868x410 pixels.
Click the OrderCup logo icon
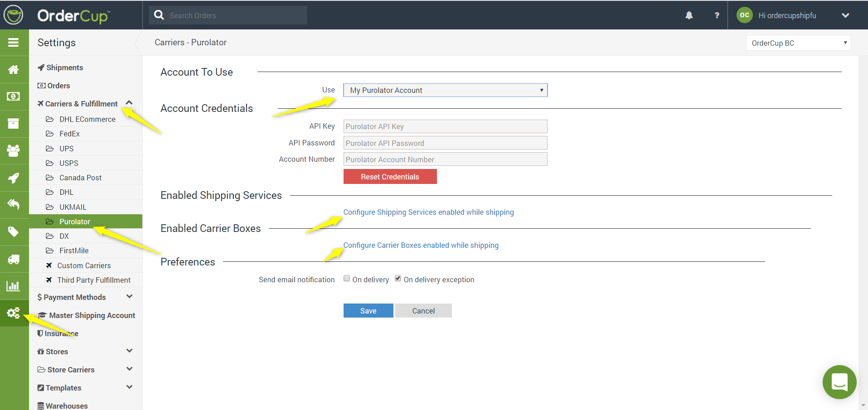coord(14,15)
